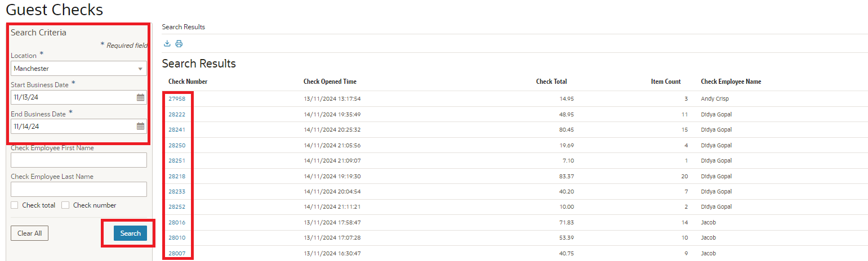
Task: Sort by Check Opened Time column header
Action: coord(330,82)
